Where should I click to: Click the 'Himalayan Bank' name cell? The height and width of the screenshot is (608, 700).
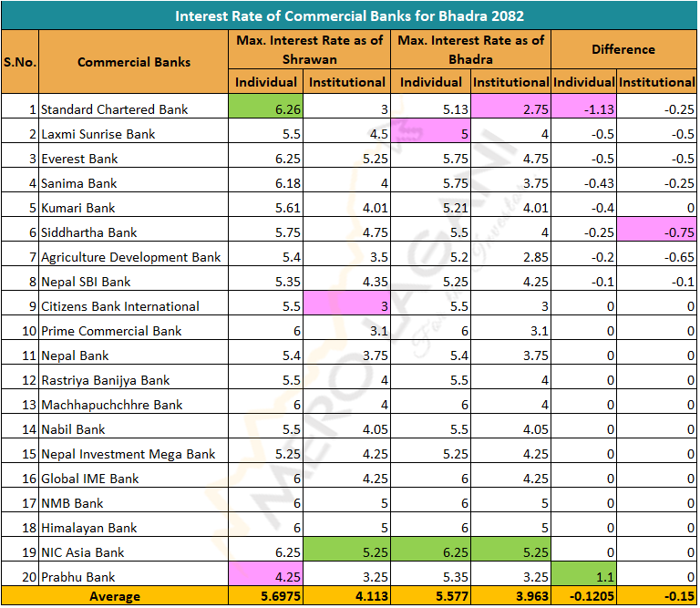[x=133, y=524]
